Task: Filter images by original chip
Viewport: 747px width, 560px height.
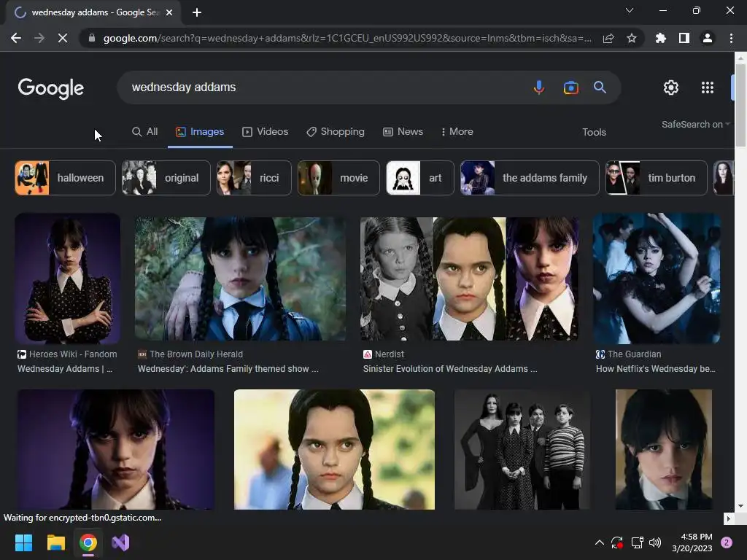Action: (x=166, y=178)
